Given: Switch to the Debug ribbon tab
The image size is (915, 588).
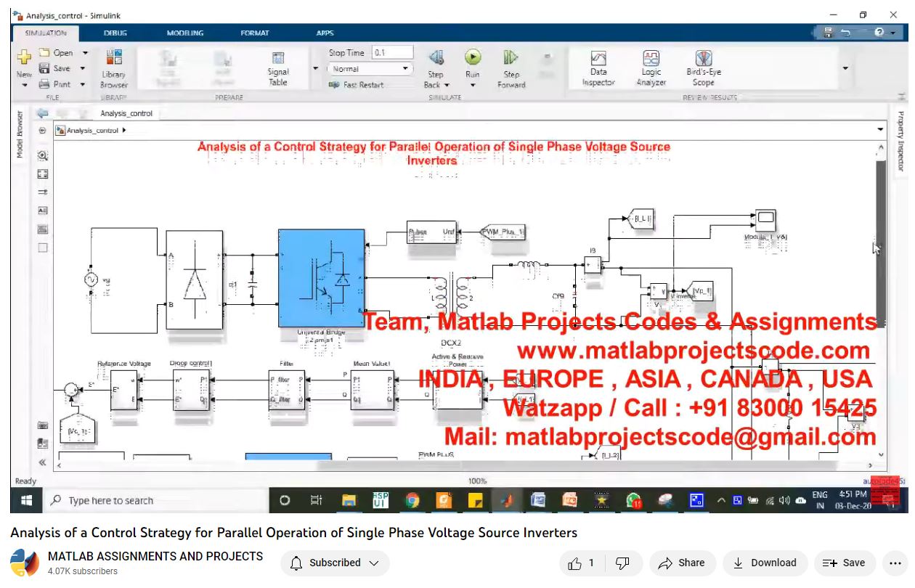Looking at the screenshot, I should [x=115, y=33].
